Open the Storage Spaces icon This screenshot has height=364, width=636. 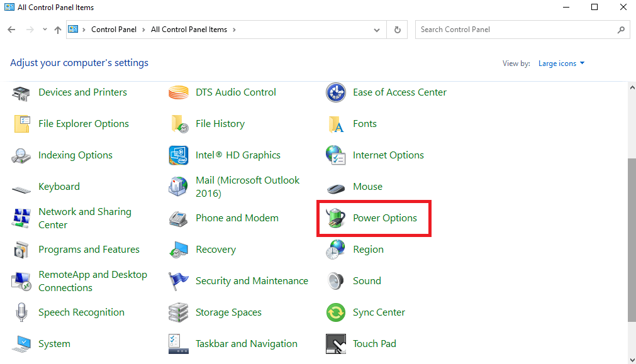[178, 312]
